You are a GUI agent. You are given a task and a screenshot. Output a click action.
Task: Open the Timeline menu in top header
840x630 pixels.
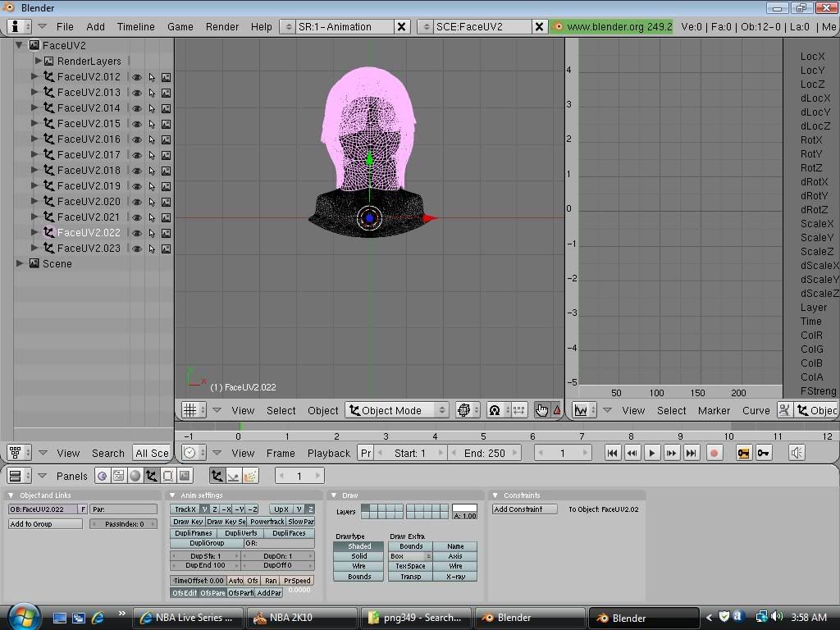136,26
